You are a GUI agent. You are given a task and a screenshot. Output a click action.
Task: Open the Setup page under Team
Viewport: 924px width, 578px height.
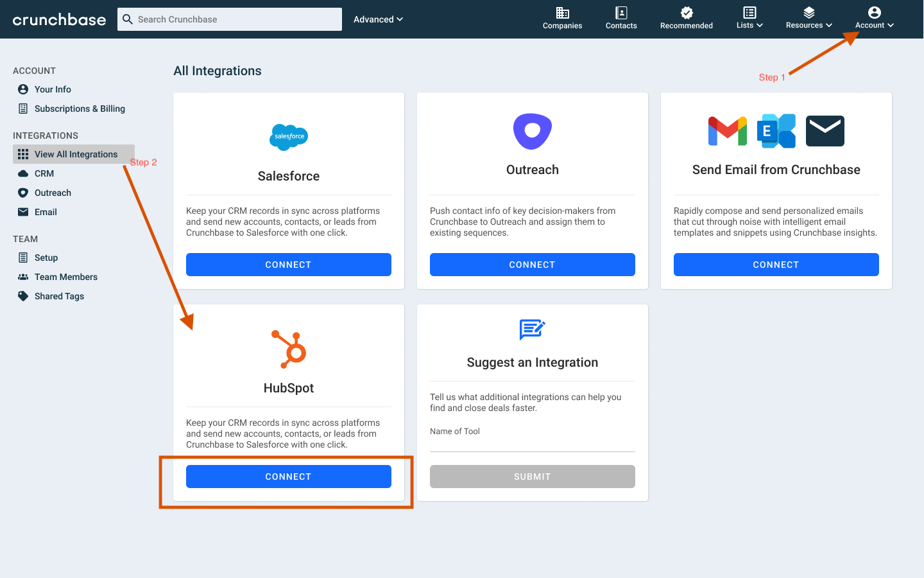[22, 258]
